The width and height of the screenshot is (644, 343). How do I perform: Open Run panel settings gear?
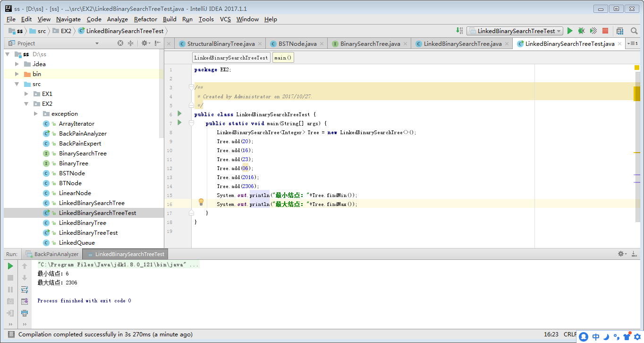click(x=622, y=254)
